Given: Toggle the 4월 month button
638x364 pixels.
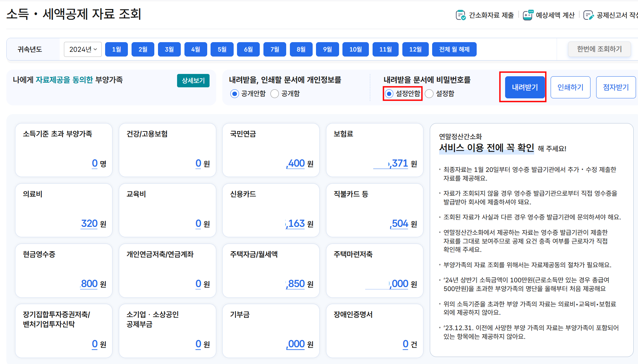Looking at the screenshot, I should pyautogui.click(x=196, y=49).
